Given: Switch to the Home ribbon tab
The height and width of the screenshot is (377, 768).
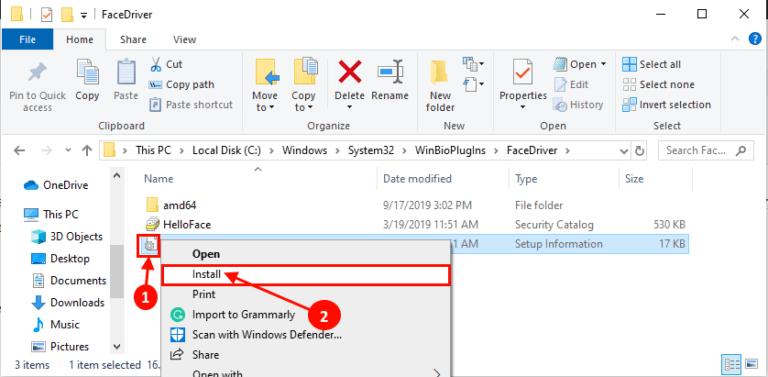Looking at the screenshot, I should coord(79,40).
